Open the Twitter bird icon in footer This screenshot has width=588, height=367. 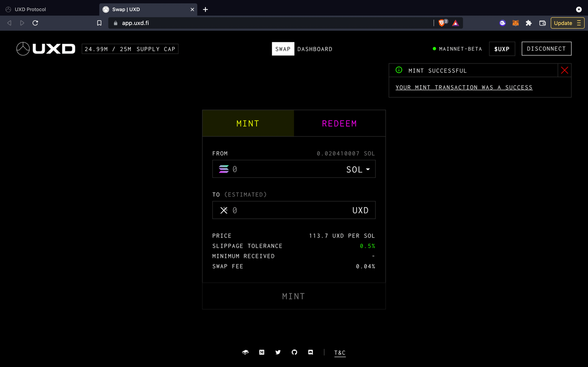point(278,353)
